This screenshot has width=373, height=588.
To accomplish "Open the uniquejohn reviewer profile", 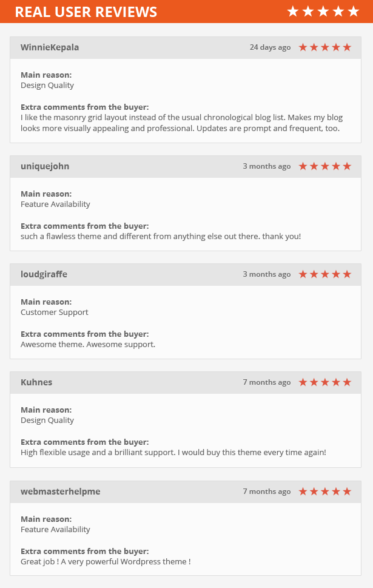I will (x=45, y=166).
